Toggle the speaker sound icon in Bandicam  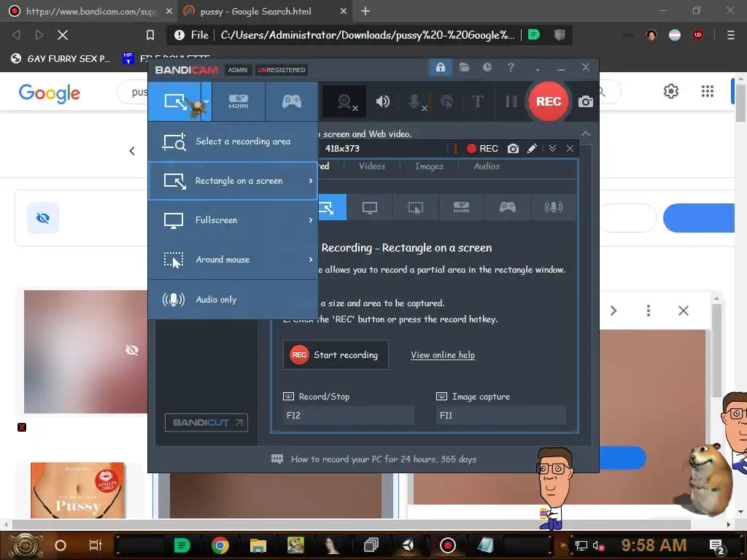(x=382, y=101)
